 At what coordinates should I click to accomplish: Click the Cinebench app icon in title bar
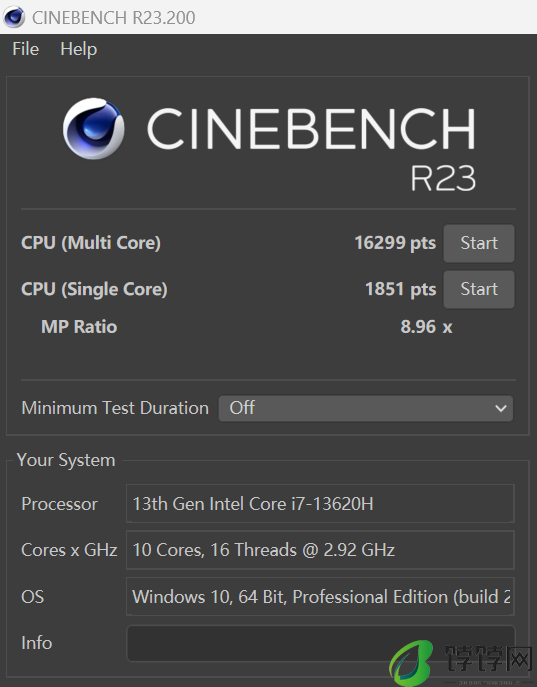pos(14,17)
